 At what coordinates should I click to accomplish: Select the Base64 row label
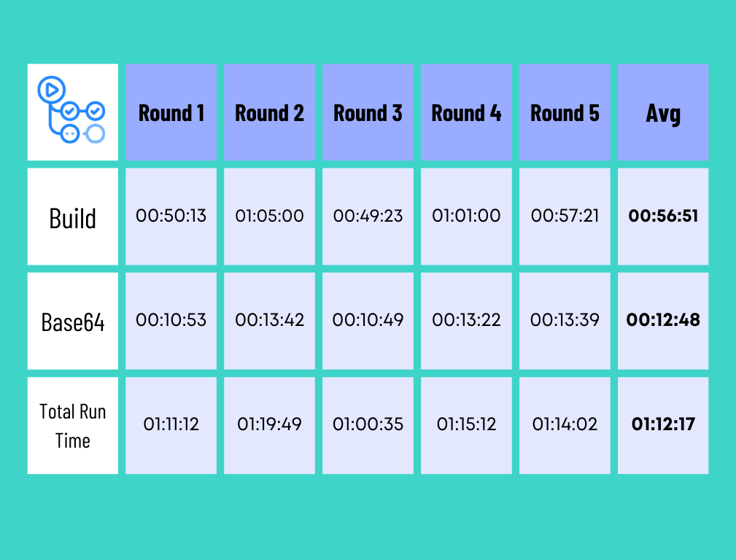(x=72, y=322)
